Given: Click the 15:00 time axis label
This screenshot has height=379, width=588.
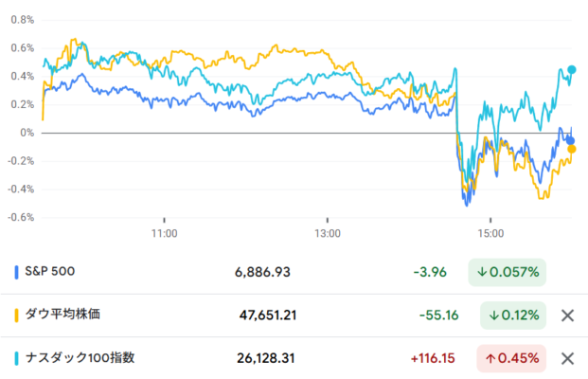Looking at the screenshot, I should click(490, 231).
